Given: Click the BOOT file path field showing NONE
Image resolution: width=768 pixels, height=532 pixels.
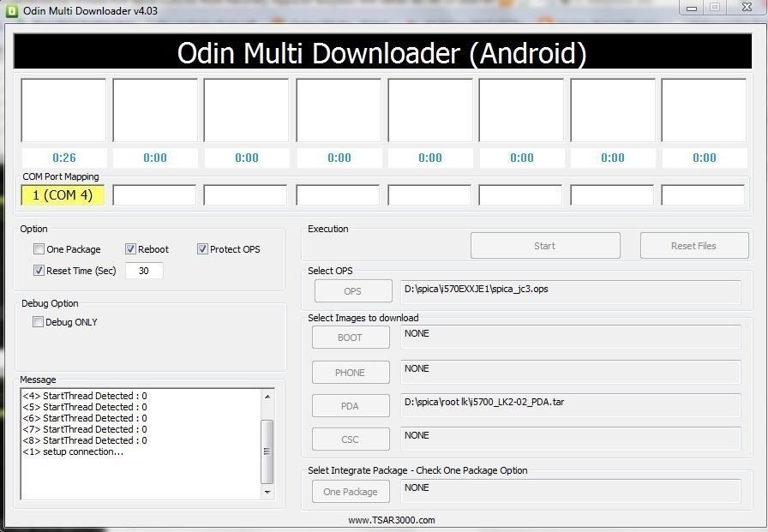Looking at the screenshot, I should point(571,338).
